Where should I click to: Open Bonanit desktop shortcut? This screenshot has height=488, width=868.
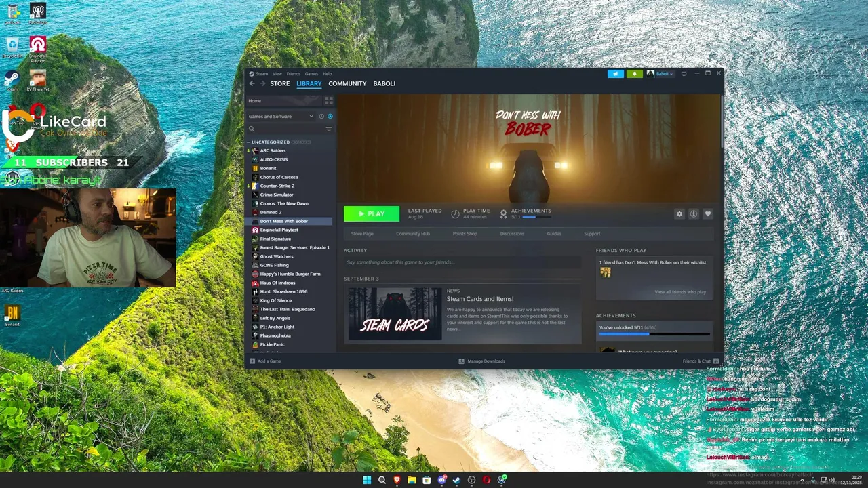click(12, 315)
